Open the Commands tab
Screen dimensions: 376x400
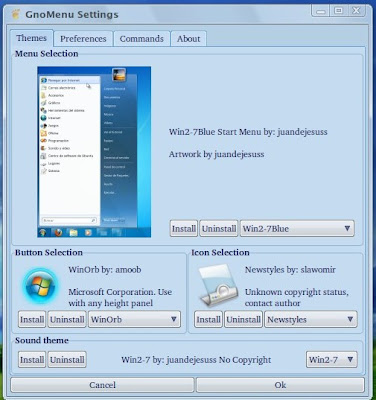(142, 39)
